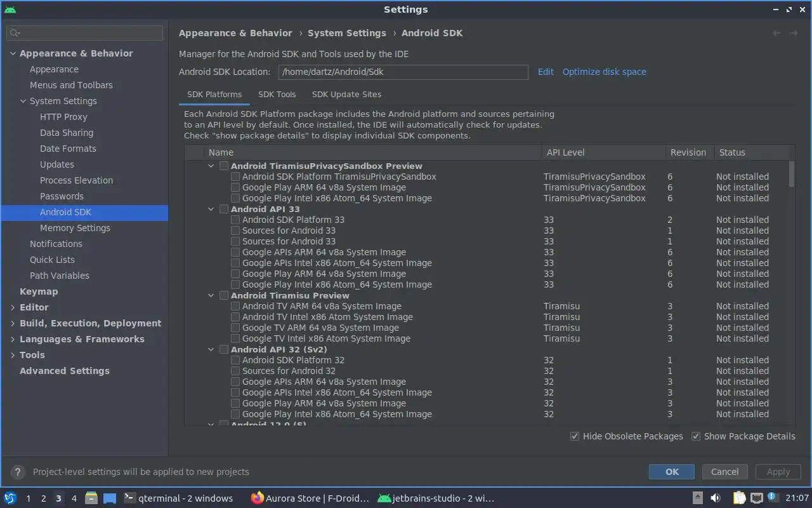Screen dimensions: 812x508
Task: Click the help question mark icon
Action: coord(18,472)
